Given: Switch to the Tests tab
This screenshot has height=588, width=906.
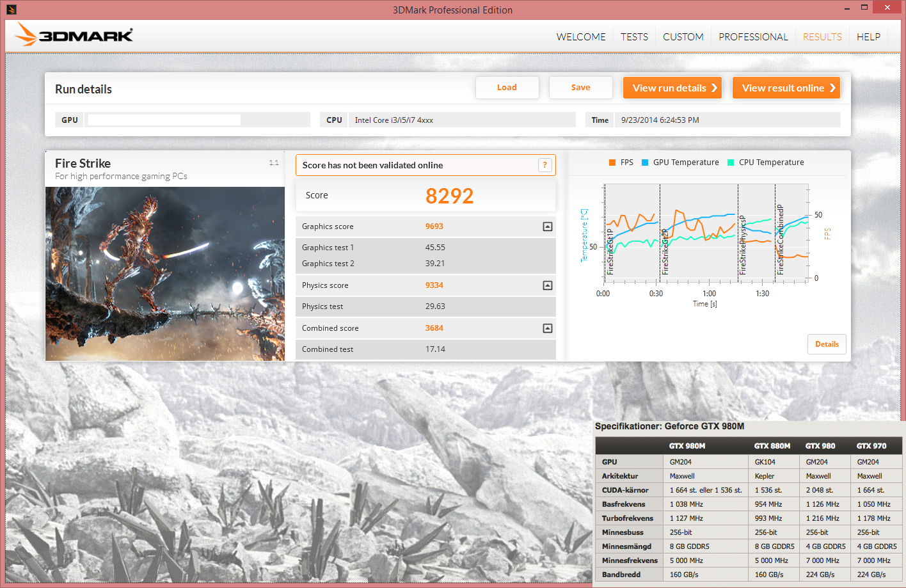Looking at the screenshot, I should 634,37.
